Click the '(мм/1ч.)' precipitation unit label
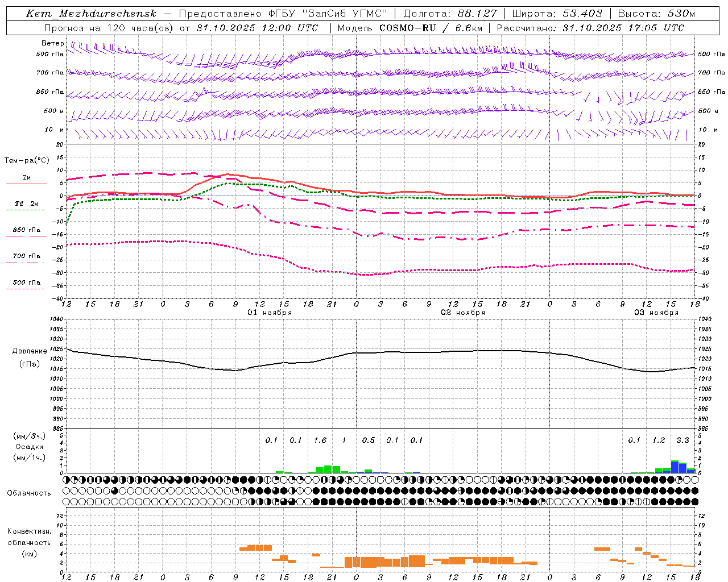Screen dimensions: 728x582 30,458
